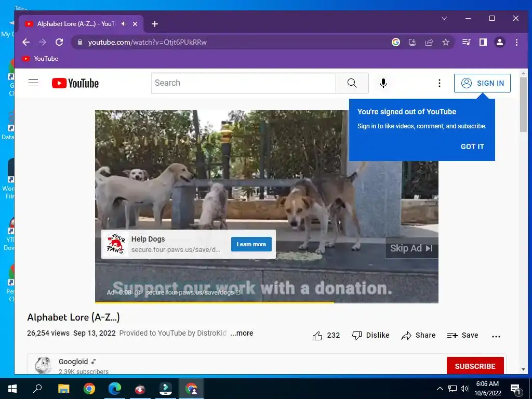Open YouTube settings three-dot menu
This screenshot has width=532, height=399.
(440, 83)
